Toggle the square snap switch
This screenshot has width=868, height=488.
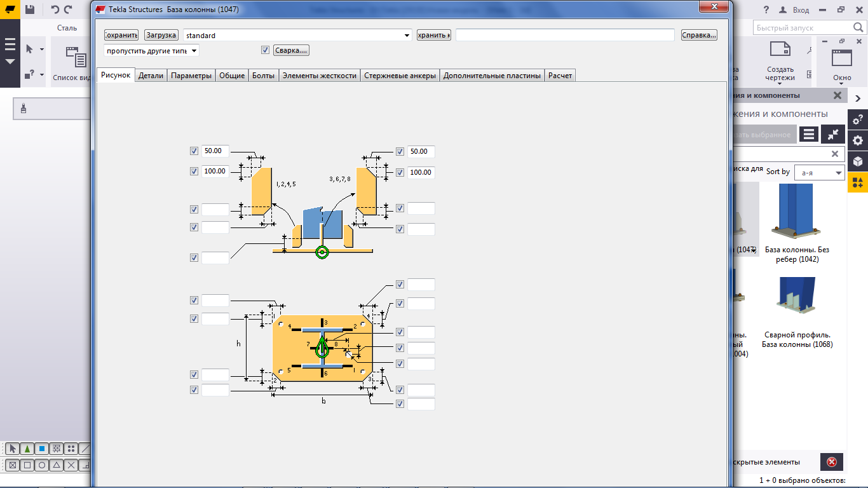pos(27,465)
